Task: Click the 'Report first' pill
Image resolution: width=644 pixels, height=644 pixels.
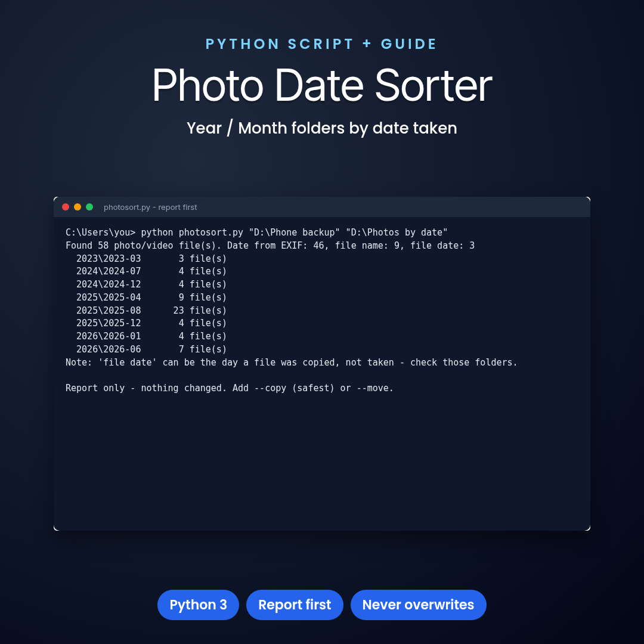Action: 295,605
